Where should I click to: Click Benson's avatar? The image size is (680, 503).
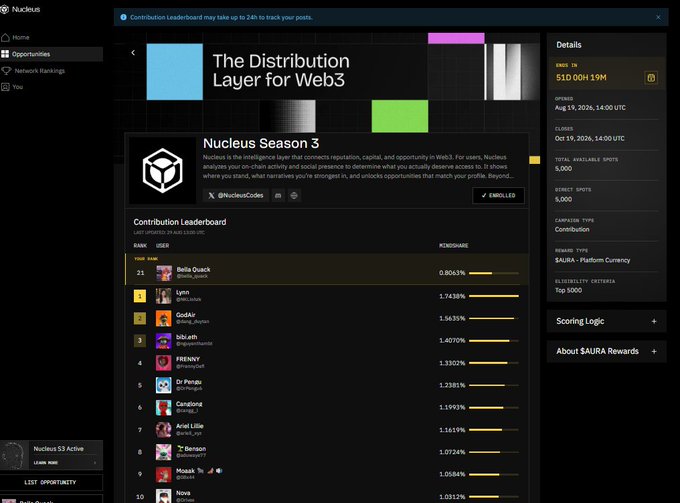[163, 452]
